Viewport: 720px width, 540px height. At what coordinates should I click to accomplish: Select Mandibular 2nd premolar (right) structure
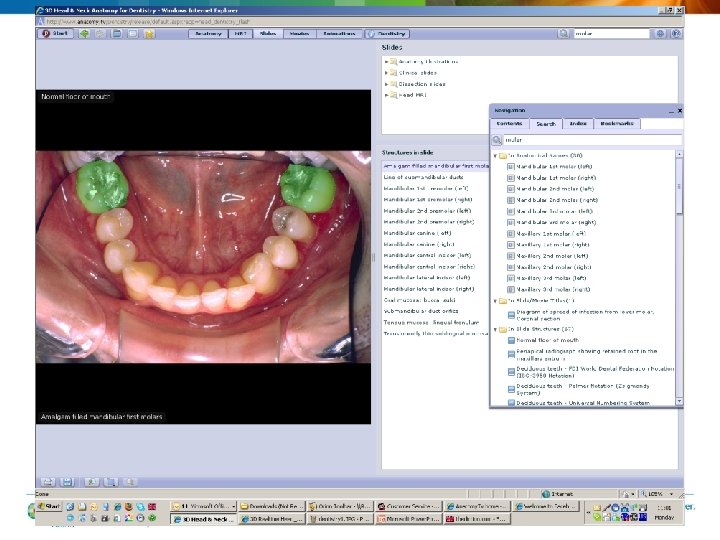click(x=428, y=222)
